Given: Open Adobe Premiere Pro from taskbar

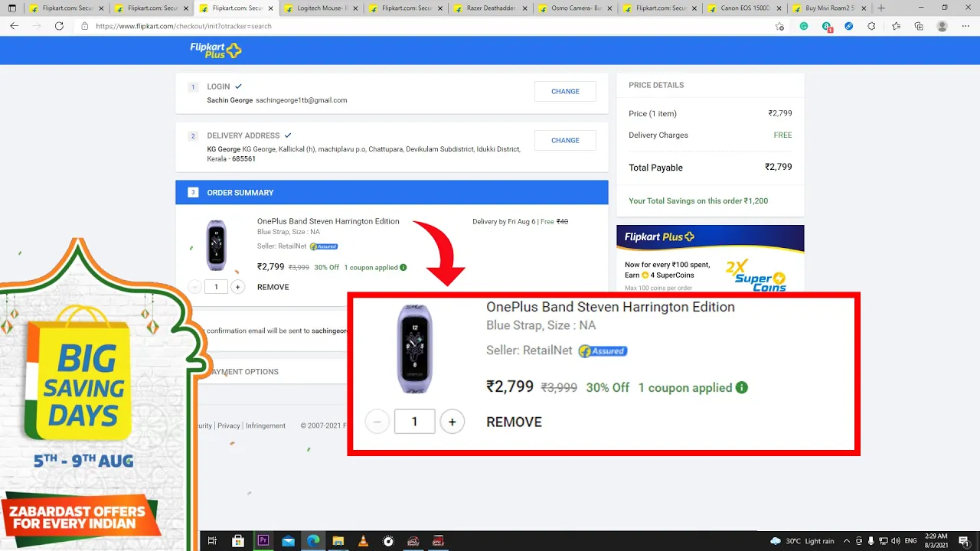Looking at the screenshot, I should [x=263, y=541].
